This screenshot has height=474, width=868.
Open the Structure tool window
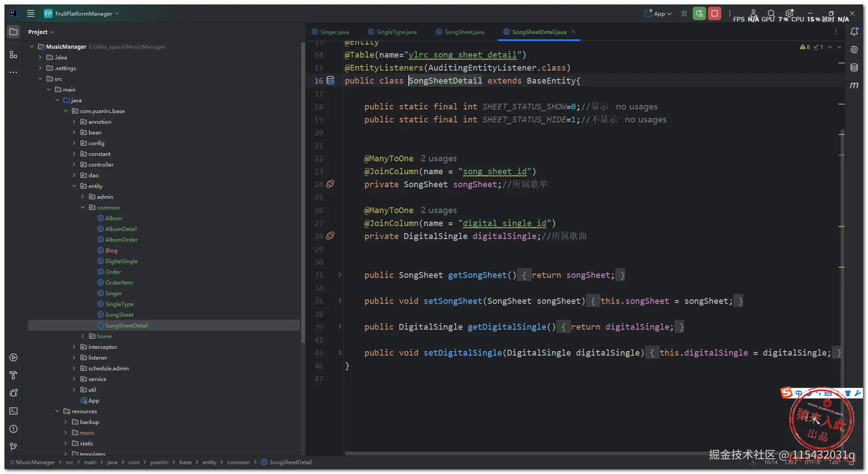(x=13, y=55)
